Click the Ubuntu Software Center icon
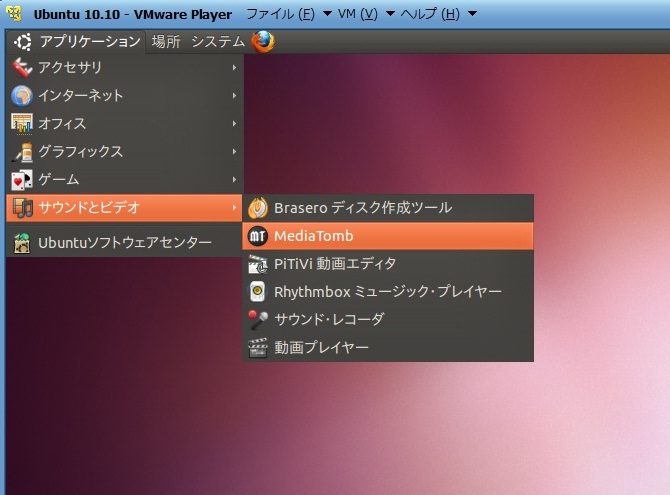Screen dimensions: 670x495 tap(22, 243)
